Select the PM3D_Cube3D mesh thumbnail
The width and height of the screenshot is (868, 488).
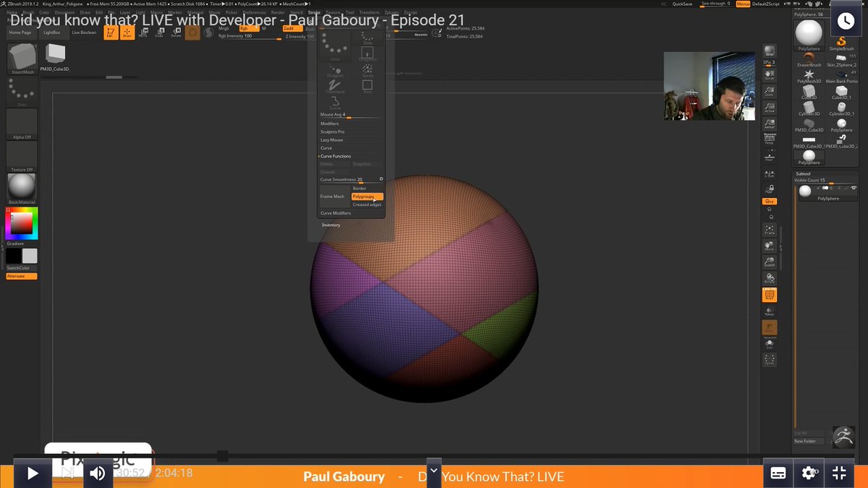tap(54, 58)
